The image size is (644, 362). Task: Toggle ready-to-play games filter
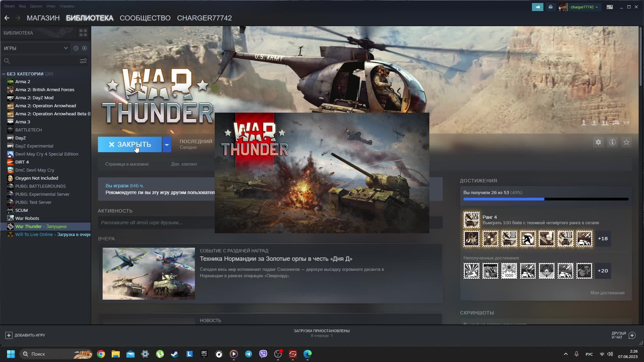click(85, 48)
